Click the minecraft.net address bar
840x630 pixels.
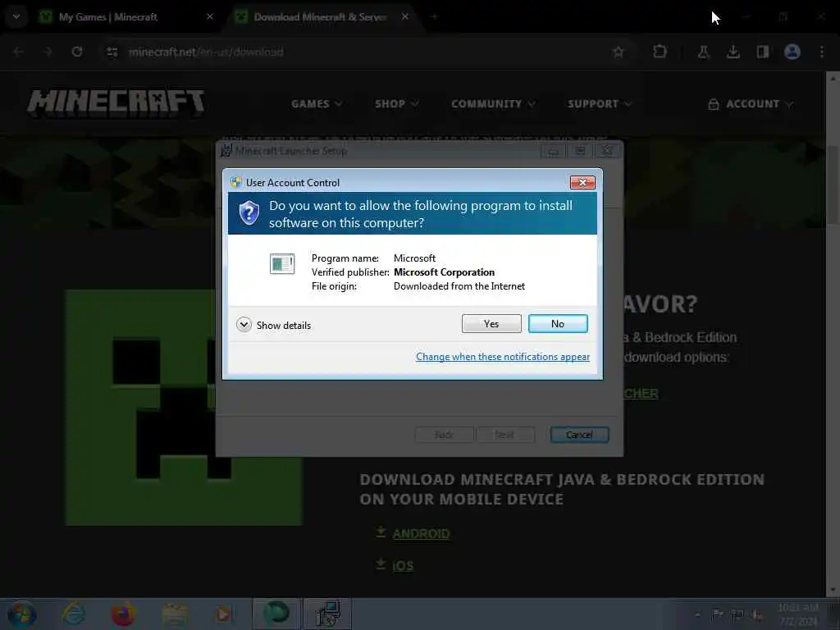[364, 52]
